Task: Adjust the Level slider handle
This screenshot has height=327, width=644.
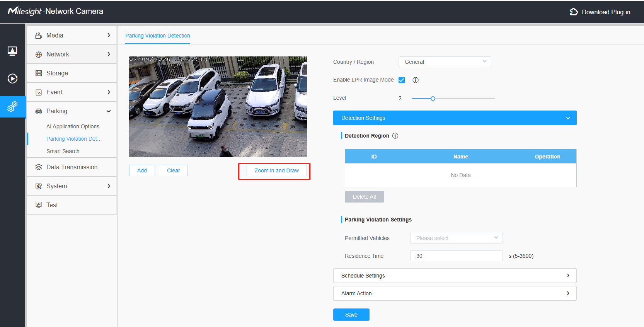Action: 433,99
